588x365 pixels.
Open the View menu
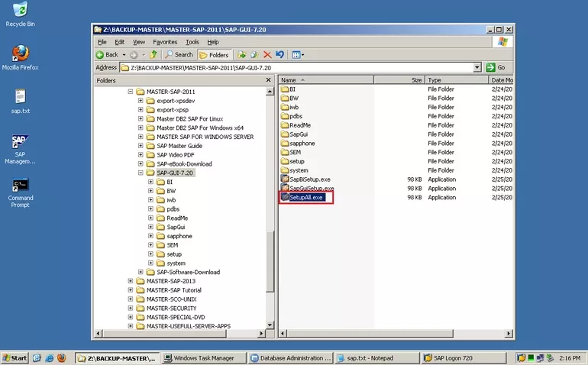139,42
